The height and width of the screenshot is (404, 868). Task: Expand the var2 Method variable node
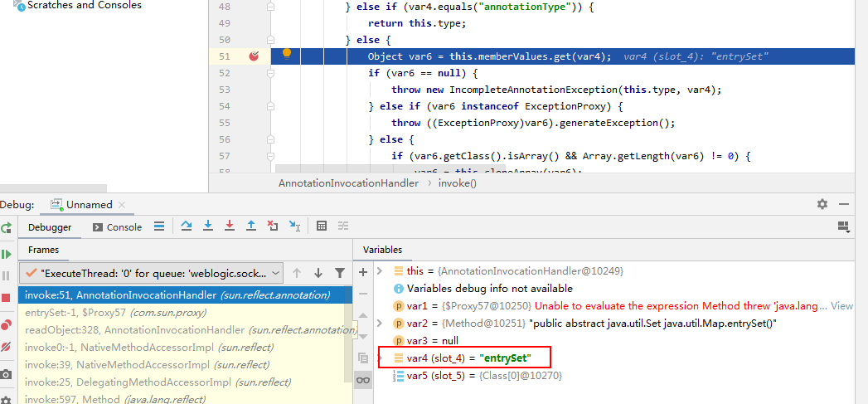(x=380, y=324)
